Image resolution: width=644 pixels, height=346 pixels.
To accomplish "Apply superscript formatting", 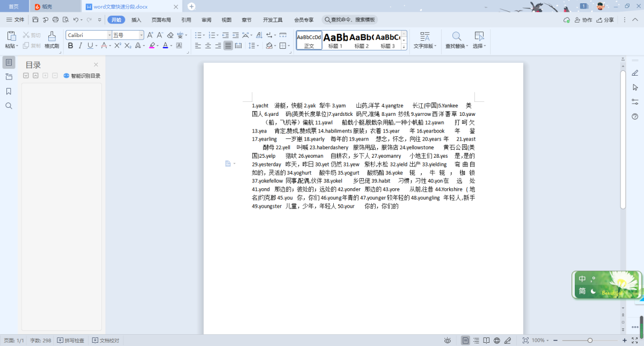I will coord(117,46).
